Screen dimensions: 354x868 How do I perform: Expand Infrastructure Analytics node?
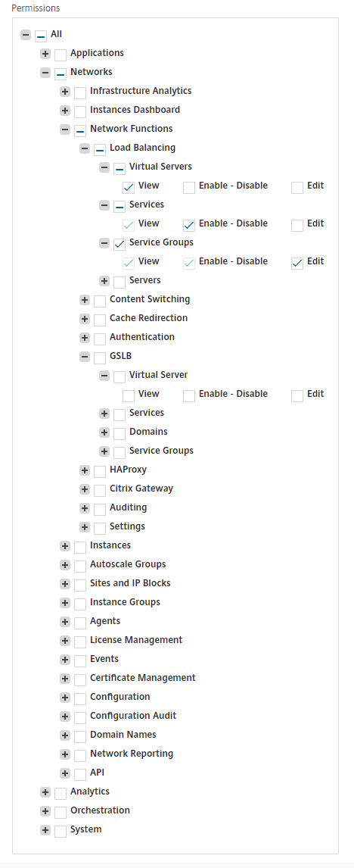[65, 92]
